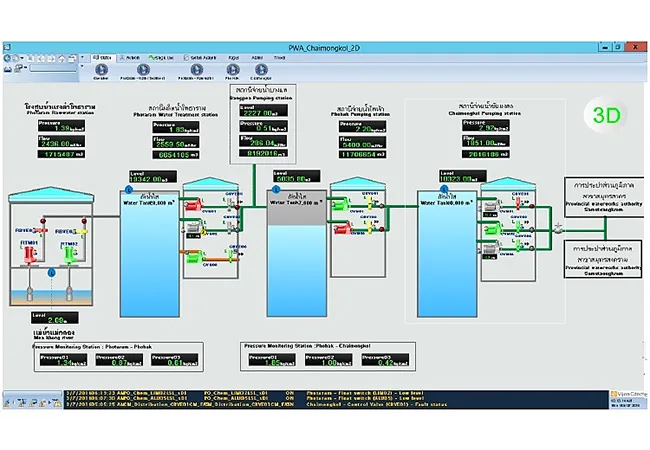Click blue level indicator on gray-topped tank
This screenshot has width=650, height=450.
[276, 190]
